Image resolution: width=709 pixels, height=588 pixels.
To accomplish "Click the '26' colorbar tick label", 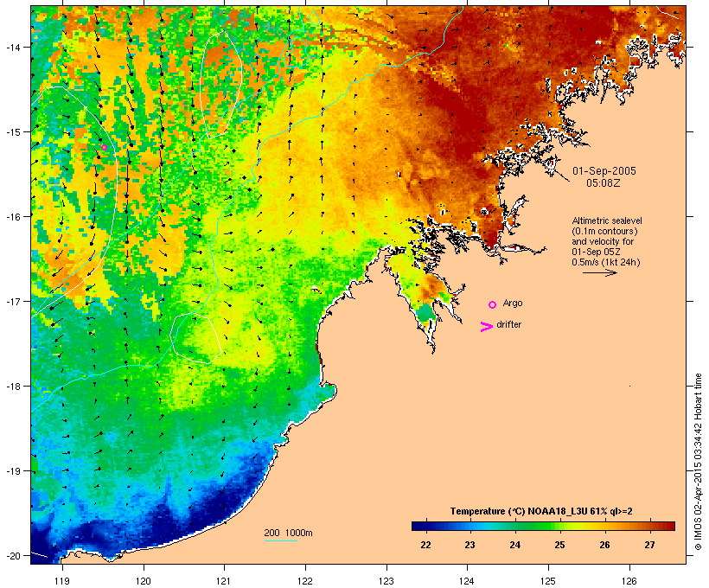I will tap(604, 545).
